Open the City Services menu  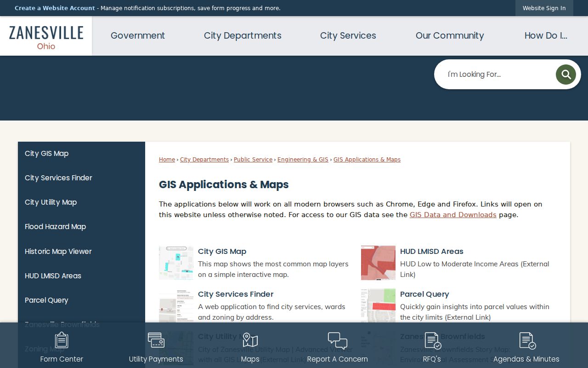(x=348, y=36)
